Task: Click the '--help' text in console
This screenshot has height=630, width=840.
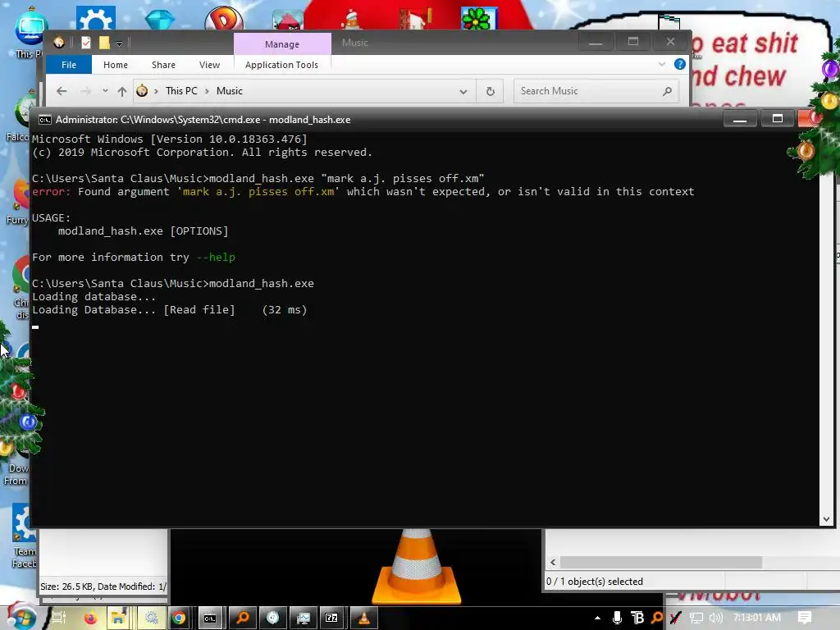Action: pyautogui.click(x=216, y=257)
